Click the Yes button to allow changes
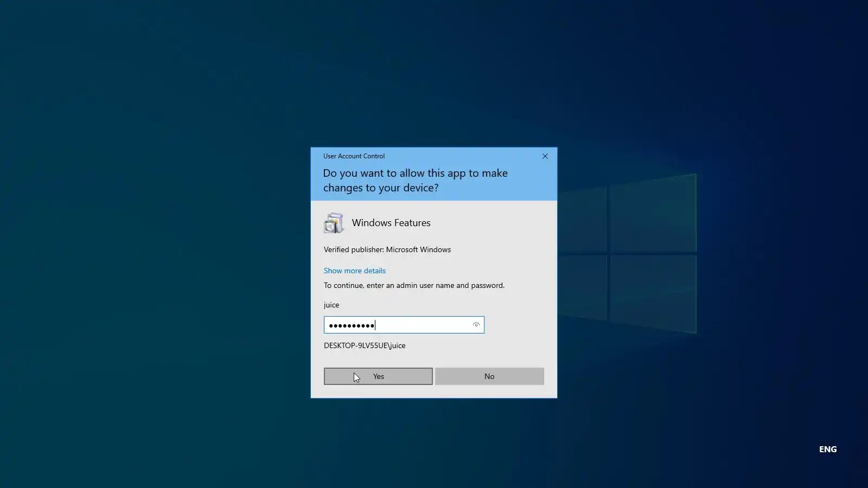 click(x=378, y=376)
